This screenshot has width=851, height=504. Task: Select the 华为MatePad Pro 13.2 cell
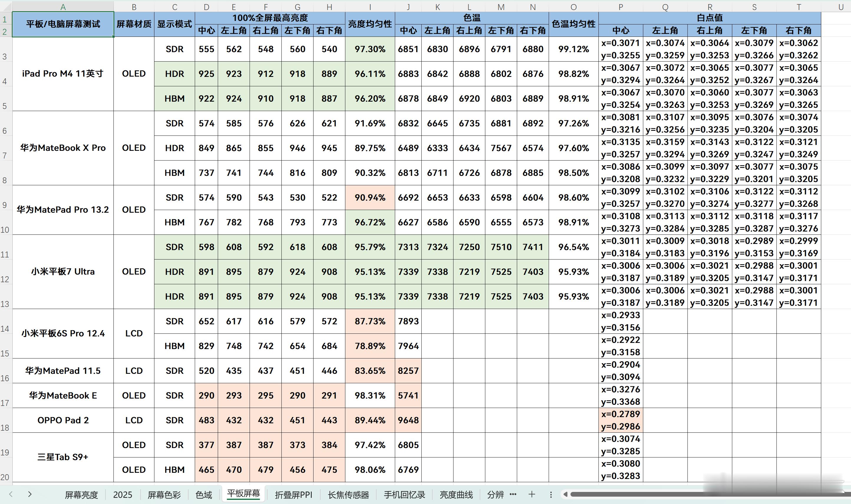pyautogui.click(x=63, y=210)
